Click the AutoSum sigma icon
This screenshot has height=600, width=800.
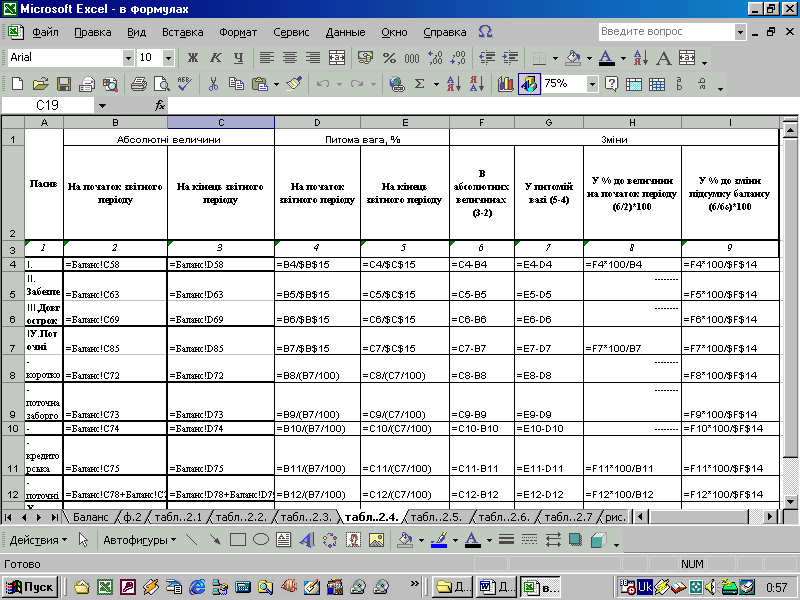pos(420,84)
